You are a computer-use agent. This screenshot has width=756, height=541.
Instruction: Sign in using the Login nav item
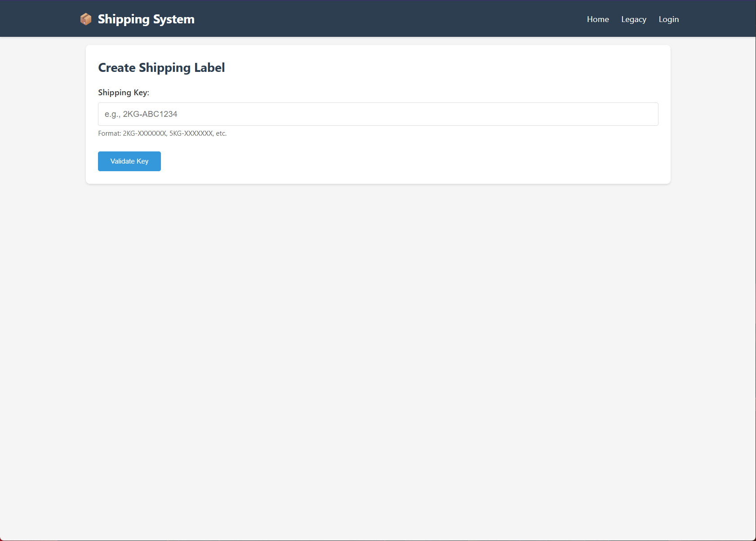click(668, 19)
